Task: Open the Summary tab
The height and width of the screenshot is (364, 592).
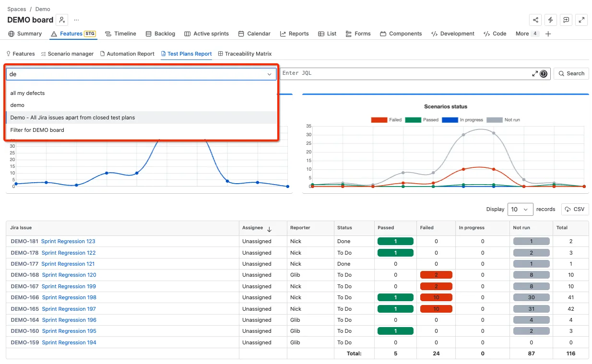Action: point(25,34)
